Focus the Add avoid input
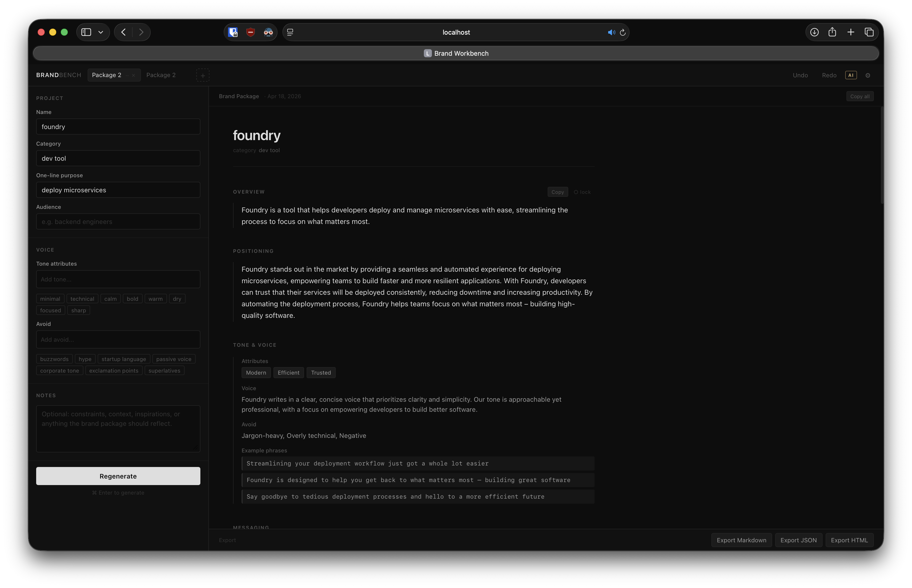Screen dimensions: 912x588 [118, 339]
